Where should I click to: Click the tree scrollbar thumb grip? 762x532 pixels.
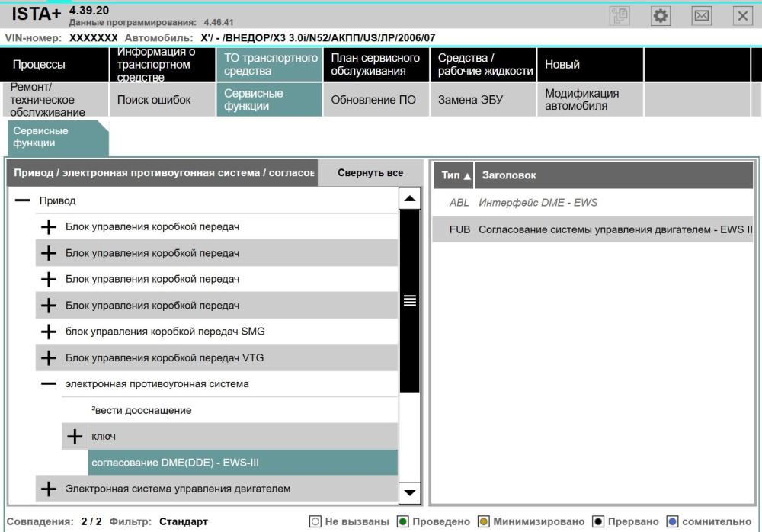tap(410, 300)
